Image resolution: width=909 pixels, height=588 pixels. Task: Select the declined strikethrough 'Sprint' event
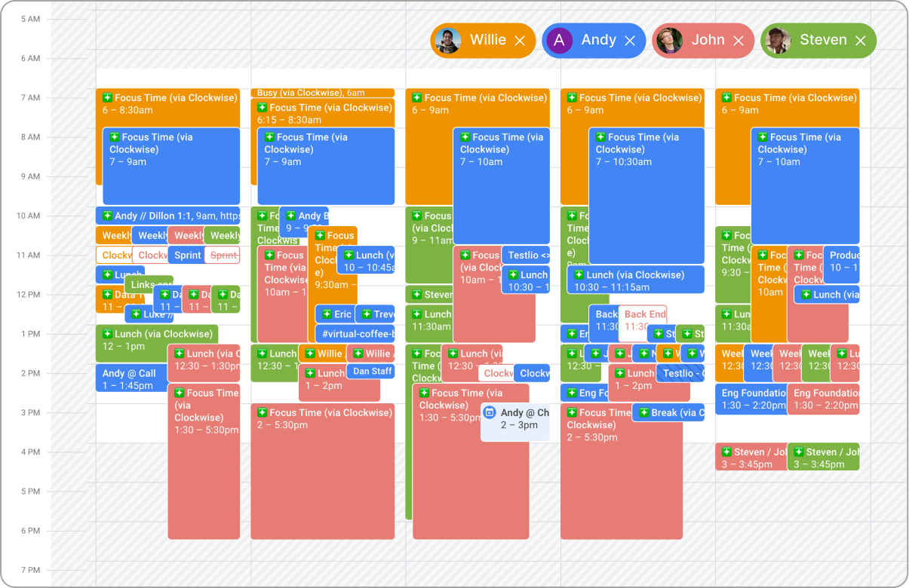224,256
